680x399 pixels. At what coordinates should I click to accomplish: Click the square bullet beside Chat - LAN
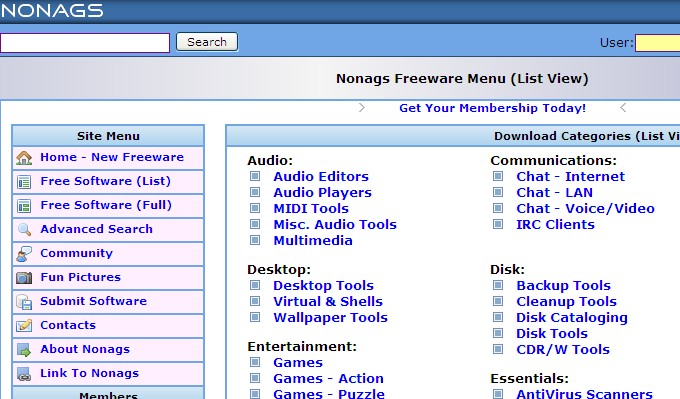tap(498, 192)
